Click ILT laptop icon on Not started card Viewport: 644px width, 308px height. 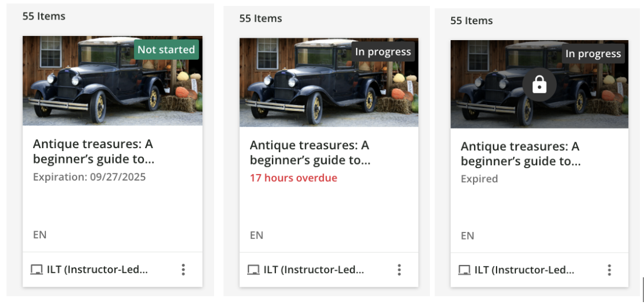pyautogui.click(x=37, y=270)
